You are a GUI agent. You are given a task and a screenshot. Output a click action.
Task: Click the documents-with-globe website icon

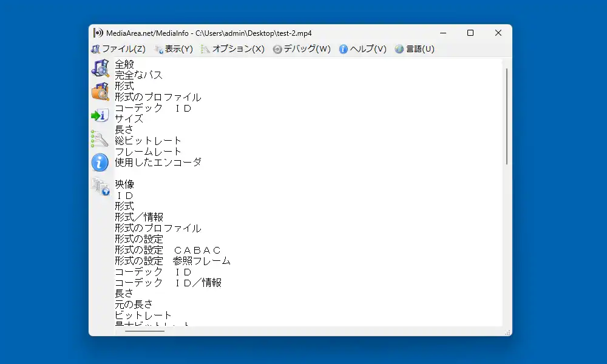pos(100,186)
